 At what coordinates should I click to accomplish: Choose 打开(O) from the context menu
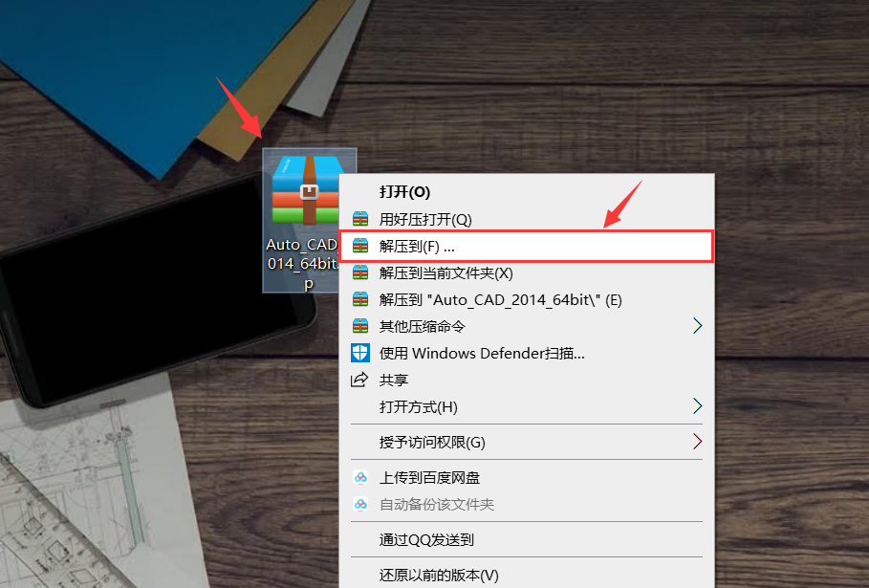click(527, 192)
